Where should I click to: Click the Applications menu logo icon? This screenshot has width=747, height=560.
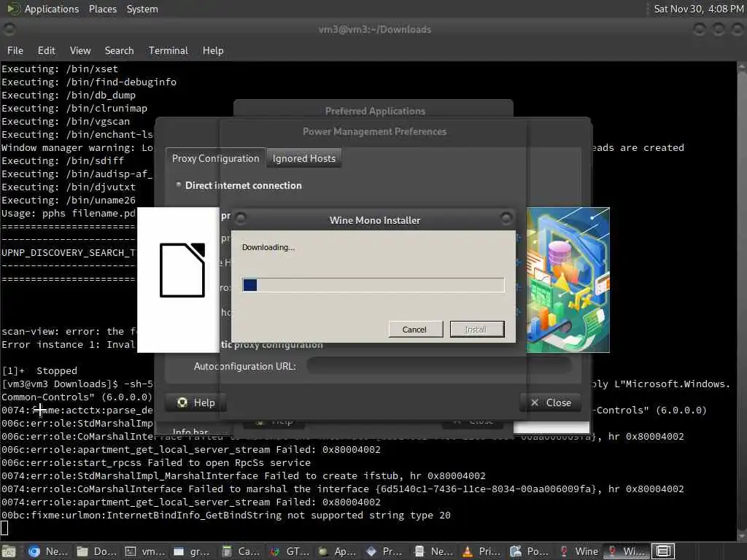click(13, 9)
